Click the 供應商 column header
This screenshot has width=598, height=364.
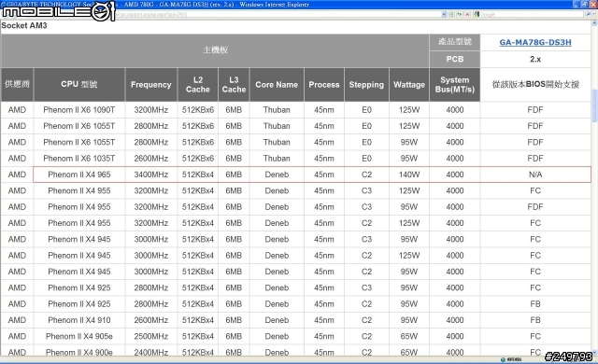click(x=17, y=85)
